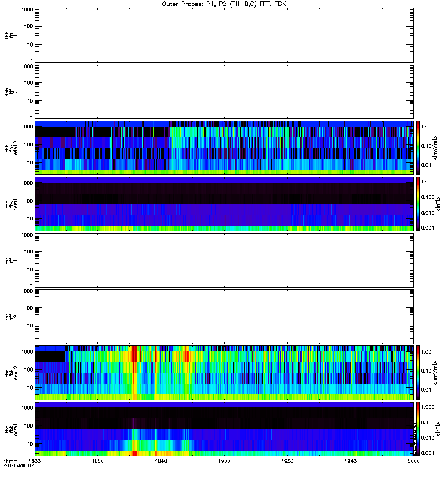The height and width of the screenshot is (478, 448).
Task: Click the "0.001" value on thb scm1 color bar
Action: pos(428,228)
